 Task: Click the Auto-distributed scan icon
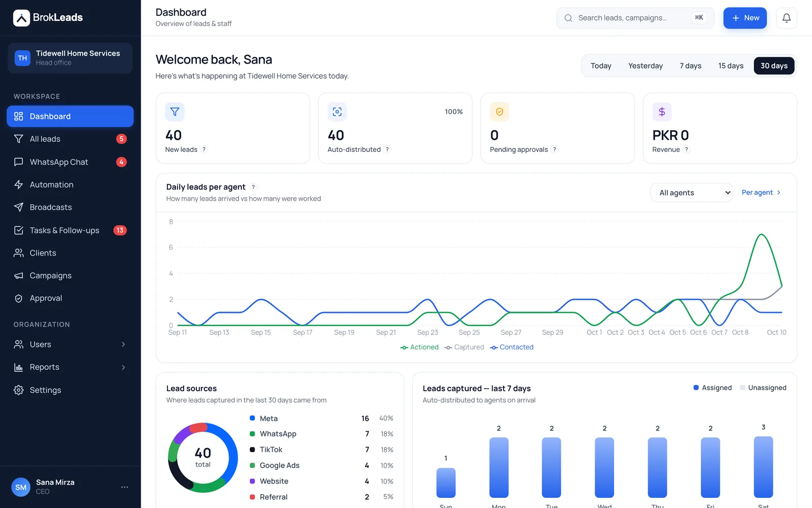tap(337, 112)
